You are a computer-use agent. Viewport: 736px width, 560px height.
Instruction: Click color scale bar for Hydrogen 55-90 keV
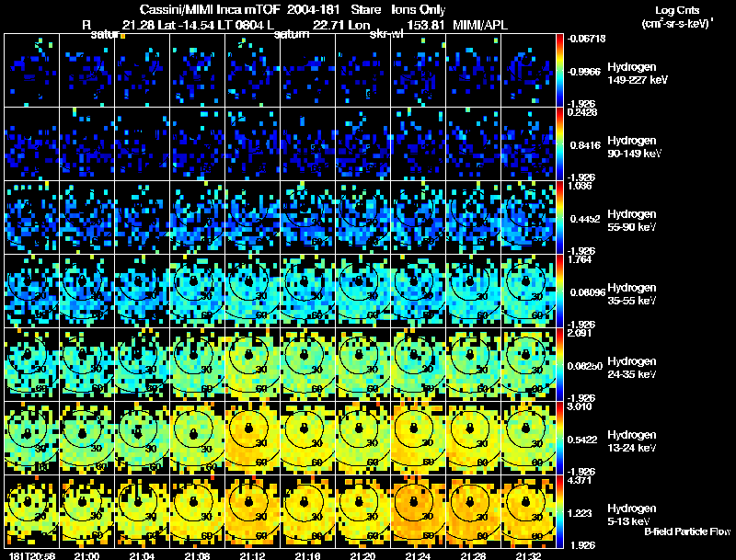(559, 218)
